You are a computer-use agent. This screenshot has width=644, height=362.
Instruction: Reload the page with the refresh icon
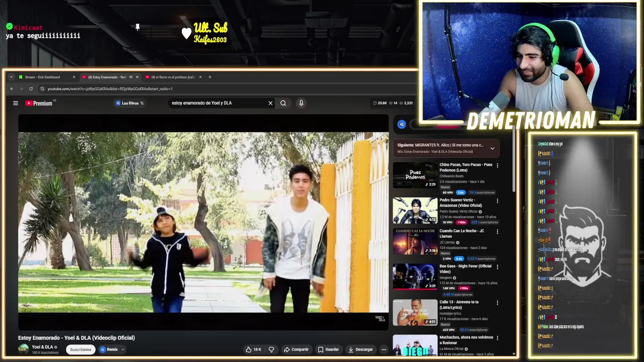(31, 89)
